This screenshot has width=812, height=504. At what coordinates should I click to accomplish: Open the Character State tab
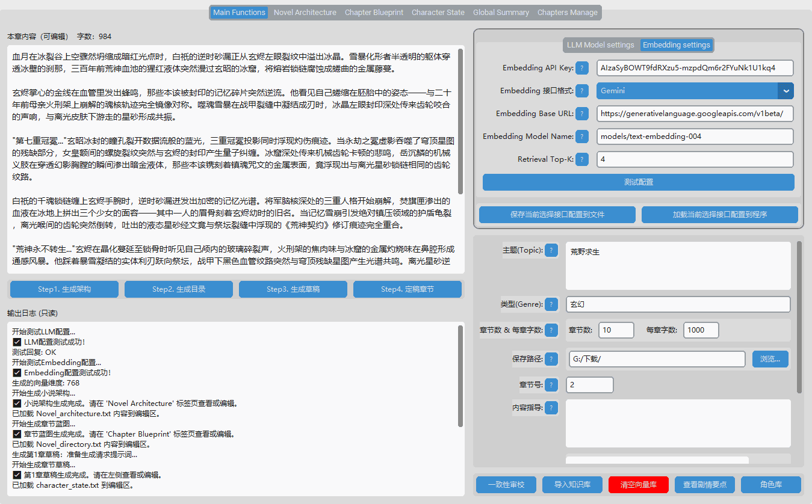pyautogui.click(x=438, y=13)
